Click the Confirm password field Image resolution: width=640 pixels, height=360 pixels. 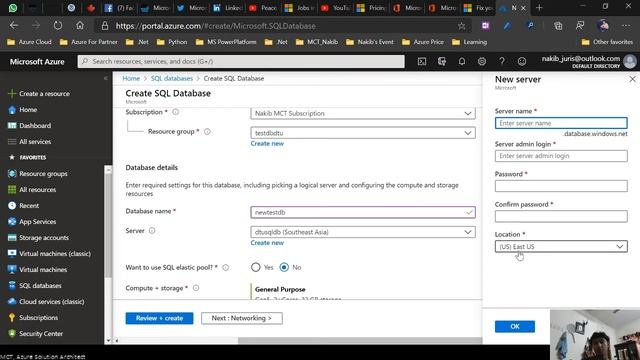561,216
